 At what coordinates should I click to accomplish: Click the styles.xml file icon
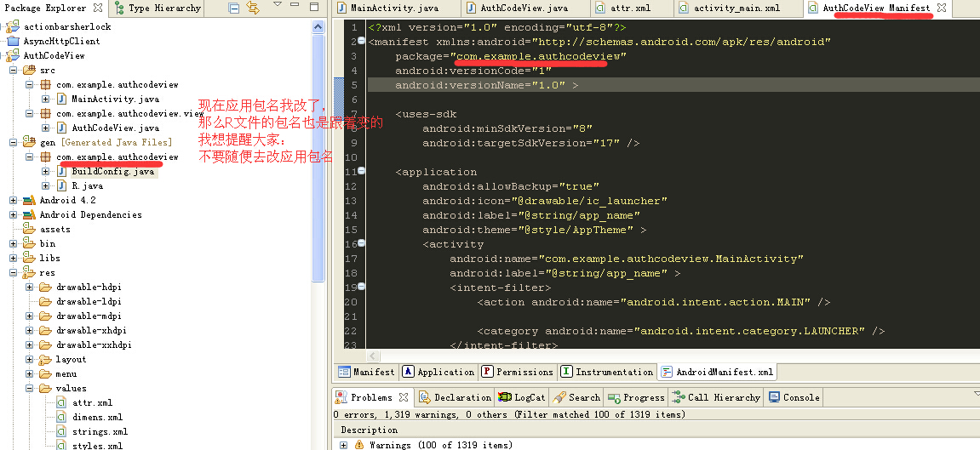point(61,446)
